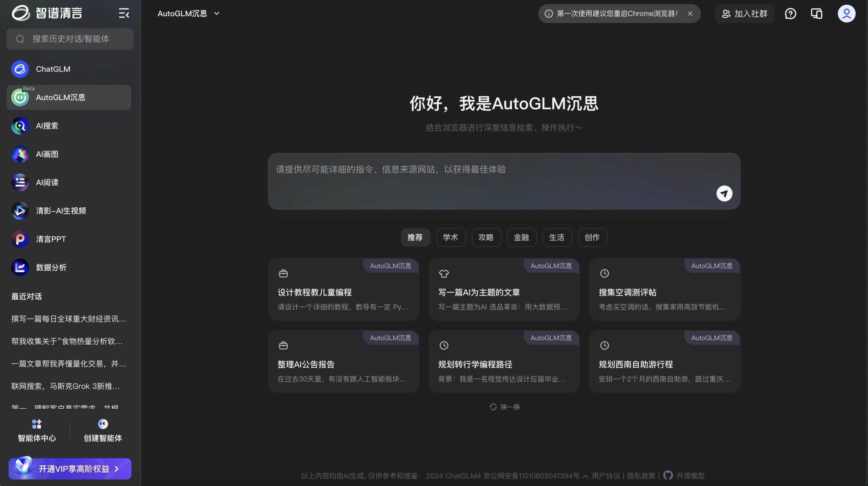The height and width of the screenshot is (486, 868).
Task: Open AI画图 in the sidebar
Action: pos(47,154)
